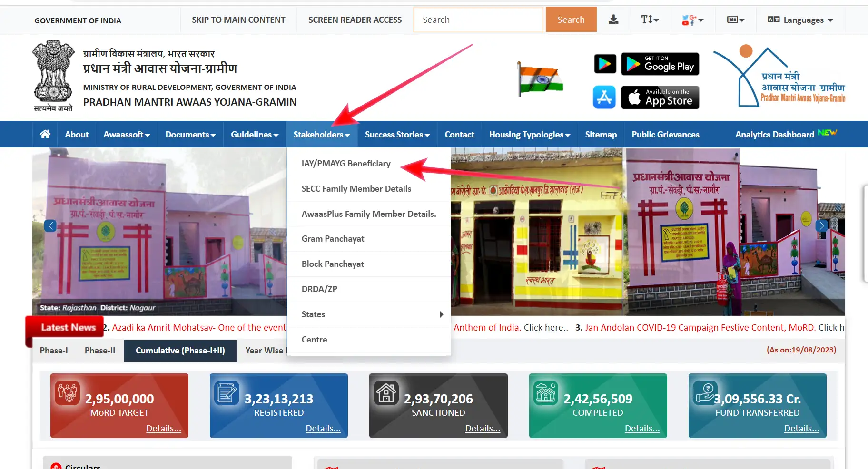868x469 pixels.
Task: Expand the Documents menu
Action: (x=190, y=134)
